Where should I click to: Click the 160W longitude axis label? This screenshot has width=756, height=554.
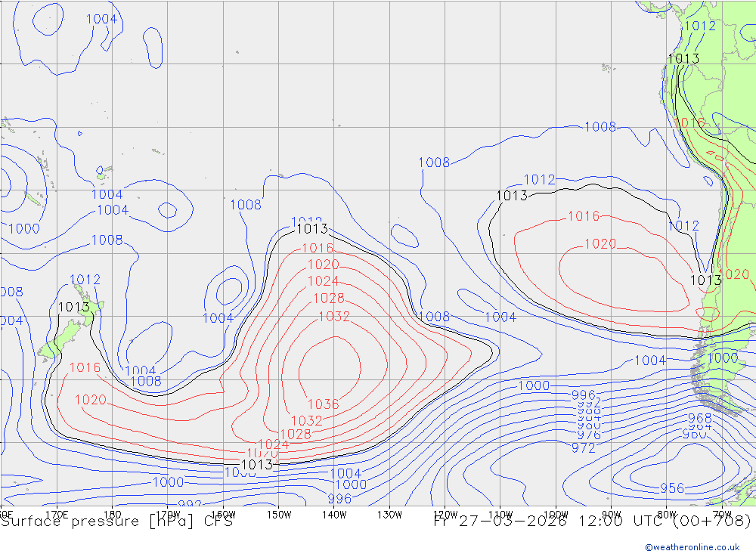pyautogui.click(x=223, y=515)
